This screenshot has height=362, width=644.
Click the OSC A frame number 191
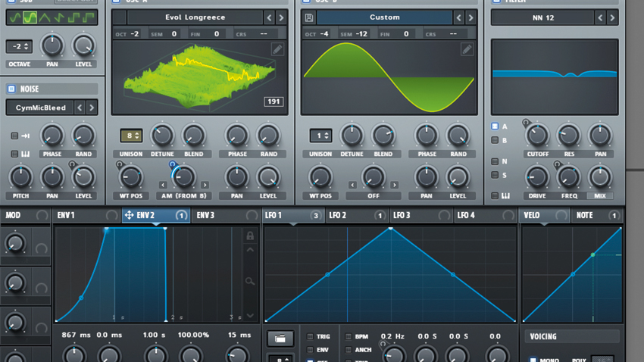(274, 101)
